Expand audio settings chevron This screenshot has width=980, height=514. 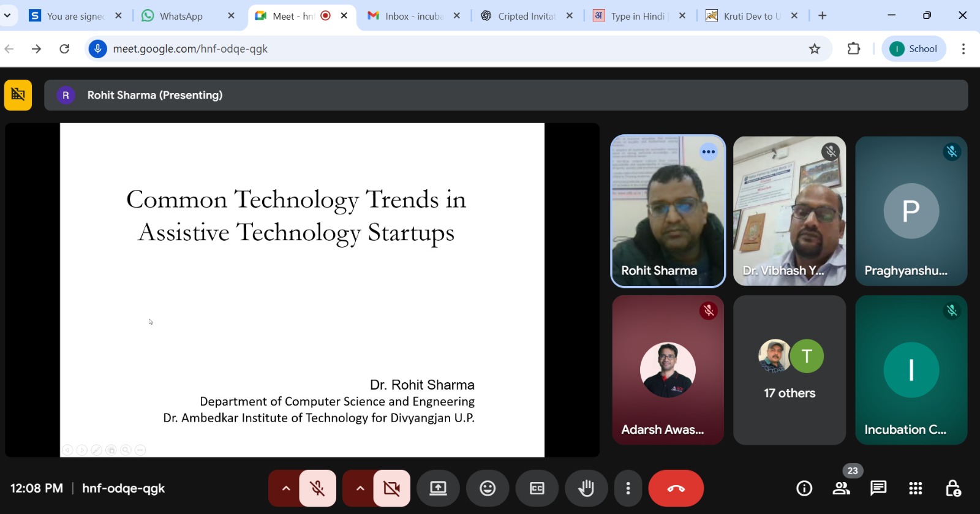pos(285,488)
